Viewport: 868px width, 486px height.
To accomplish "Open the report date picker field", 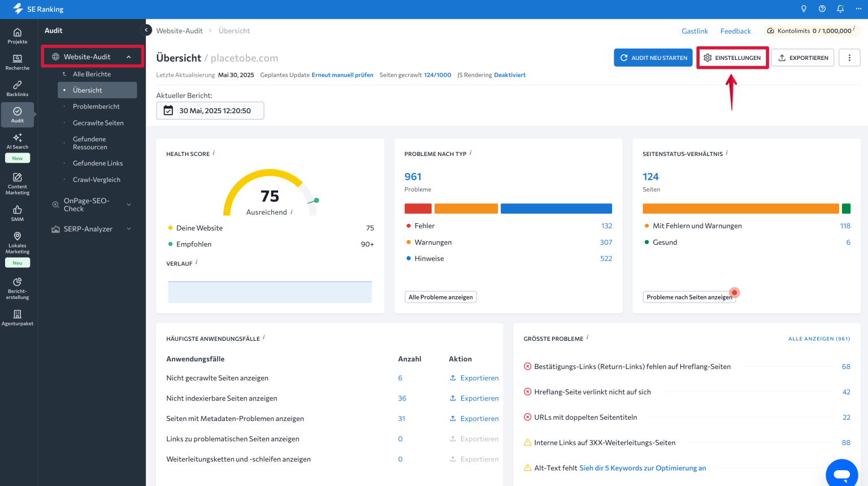I will (x=210, y=111).
